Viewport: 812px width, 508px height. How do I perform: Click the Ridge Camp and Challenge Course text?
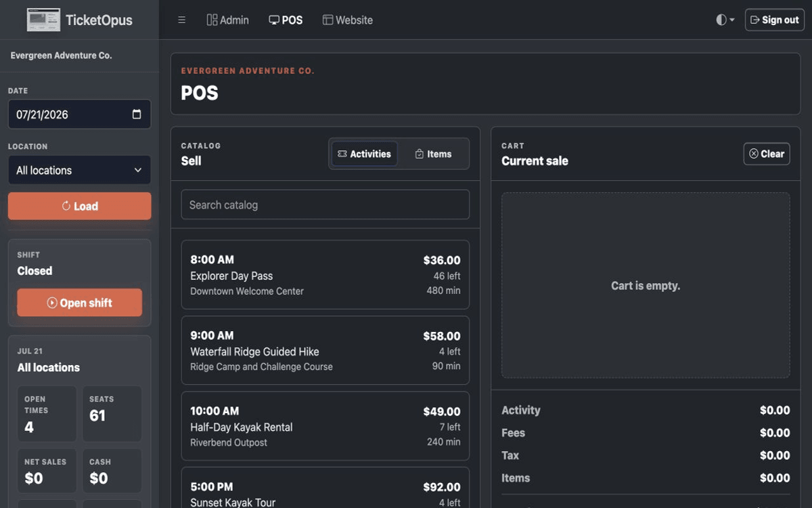click(x=261, y=366)
